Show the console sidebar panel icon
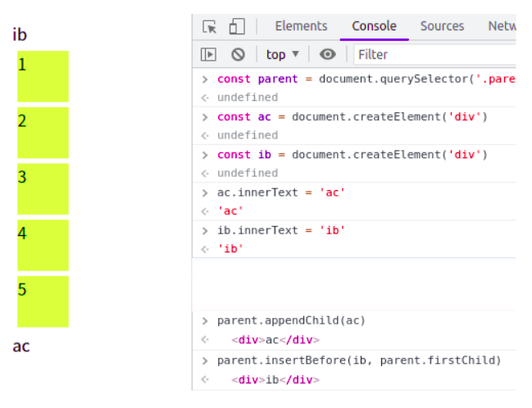Screen dimensions: 532x408 point(208,55)
